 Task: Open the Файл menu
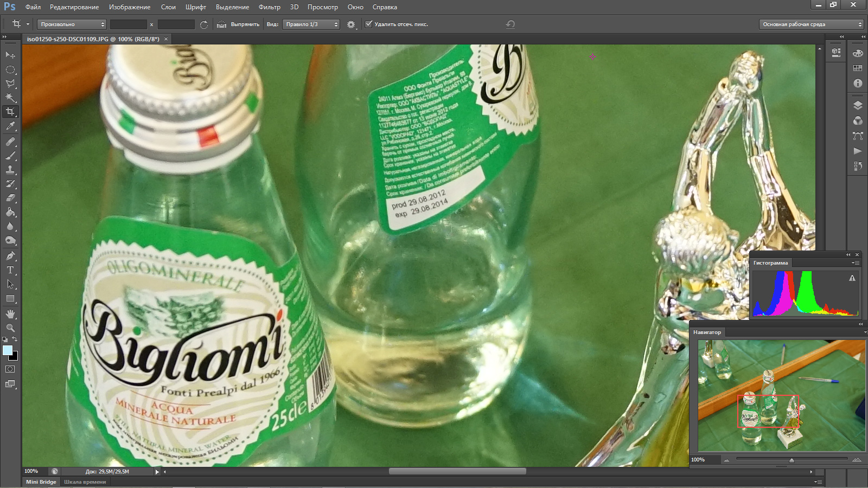33,7
